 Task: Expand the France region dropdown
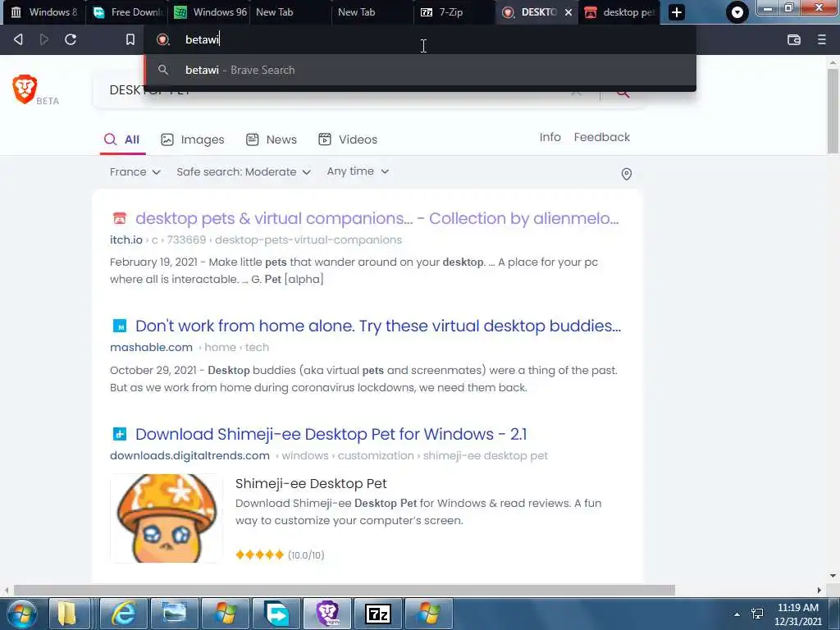point(135,172)
